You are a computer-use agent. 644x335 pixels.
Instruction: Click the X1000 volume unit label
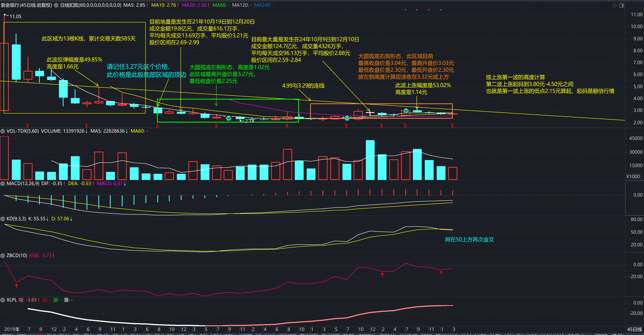tap(633, 176)
